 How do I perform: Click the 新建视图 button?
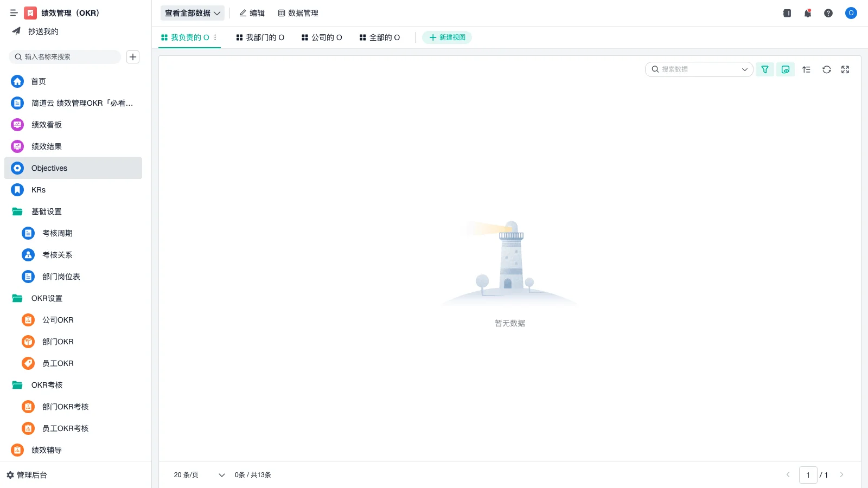pos(447,37)
